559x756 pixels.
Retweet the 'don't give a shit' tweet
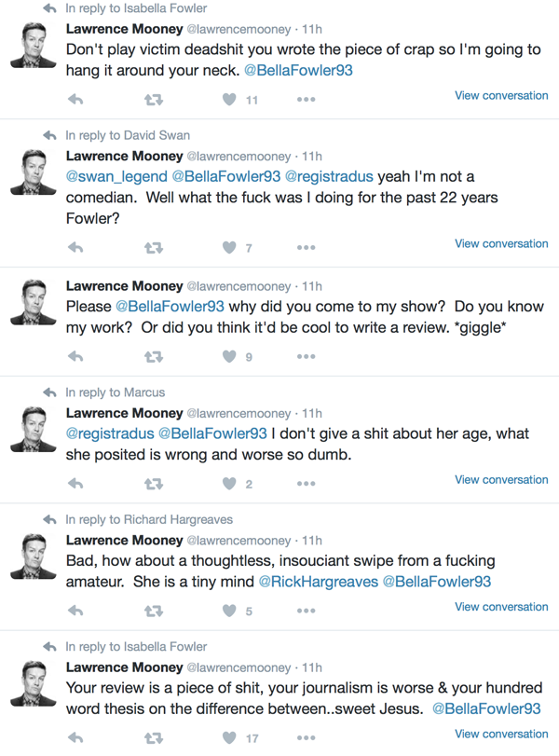154,484
